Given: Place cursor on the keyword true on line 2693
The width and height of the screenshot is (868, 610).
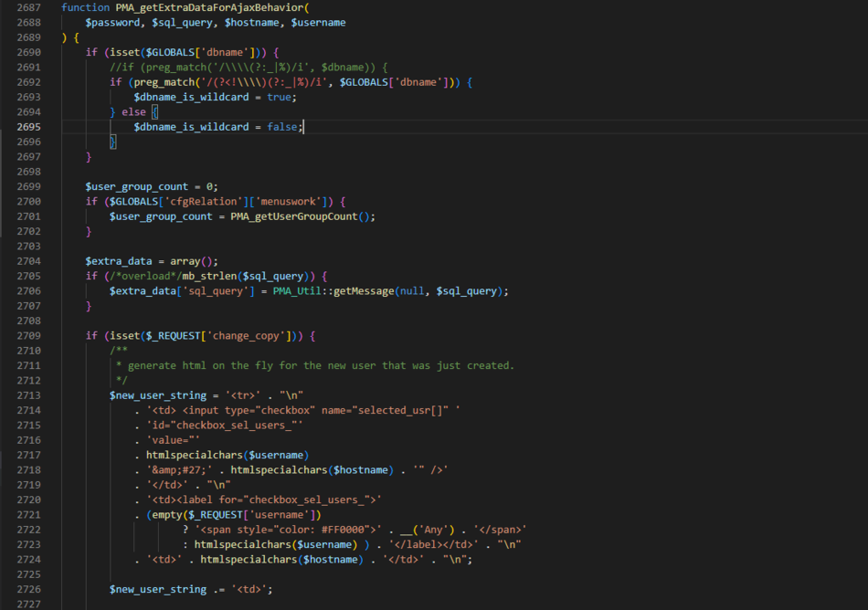Looking at the screenshot, I should click(283, 97).
